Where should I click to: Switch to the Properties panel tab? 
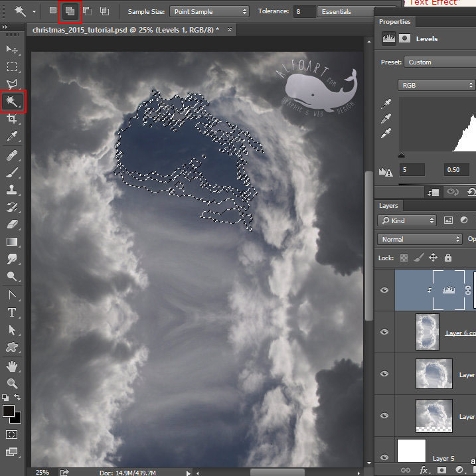click(395, 22)
